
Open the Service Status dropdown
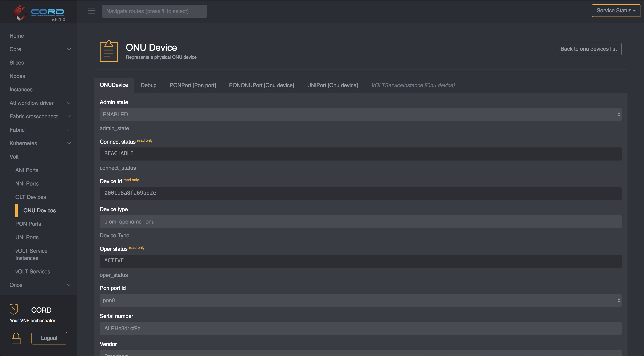coord(616,11)
